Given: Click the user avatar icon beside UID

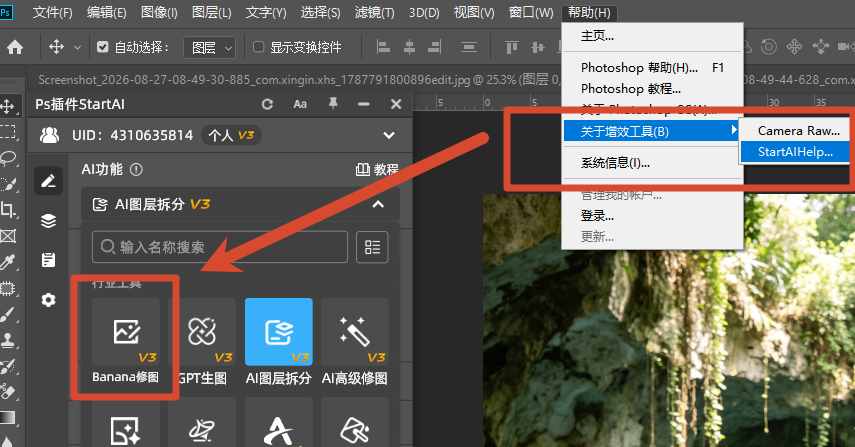Looking at the screenshot, I should [49, 135].
